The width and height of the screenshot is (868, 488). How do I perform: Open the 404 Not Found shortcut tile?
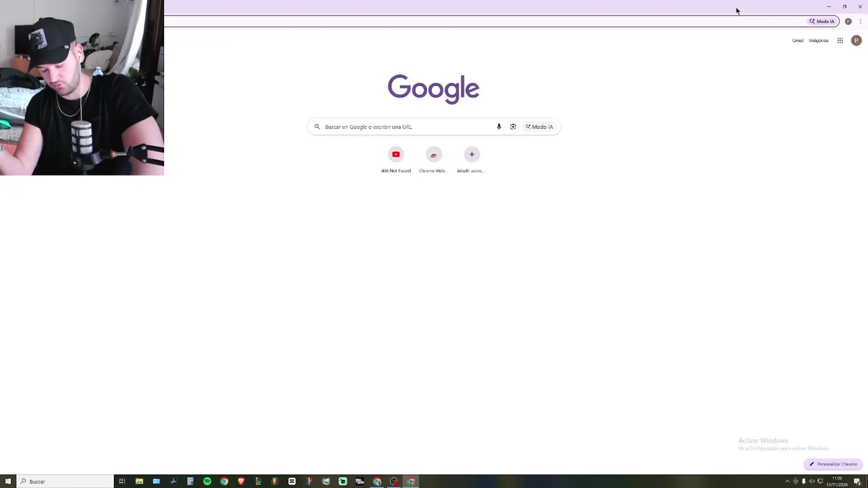[x=396, y=160]
